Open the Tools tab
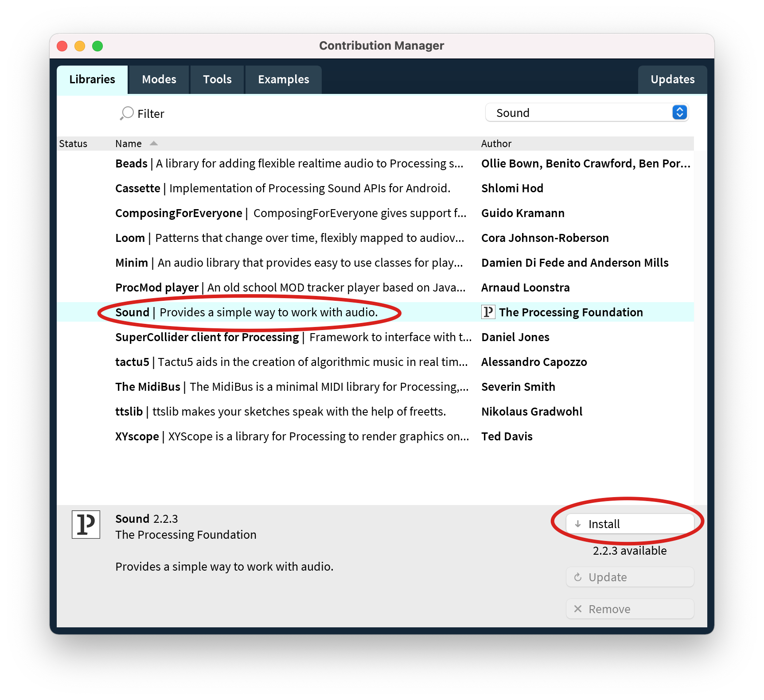Viewport: 764px width, 700px height. coord(217,80)
